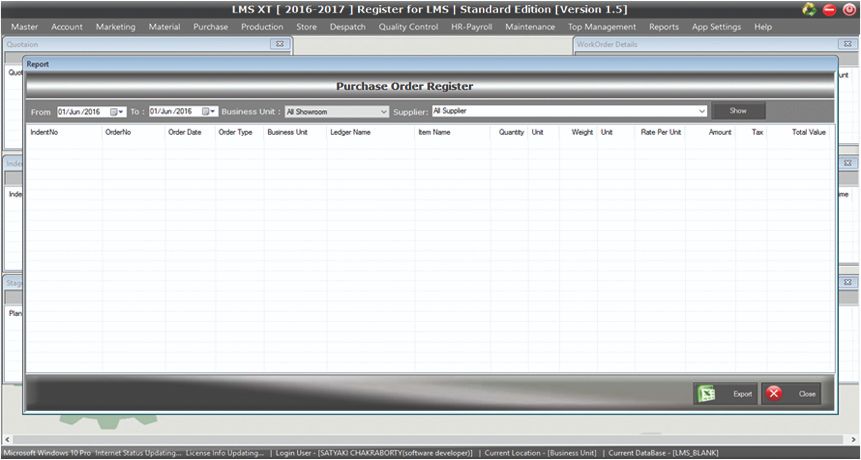Sort by Weight column header
Image resolution: width=861 pixels, height=460 pixels.
tap(582, 132)
